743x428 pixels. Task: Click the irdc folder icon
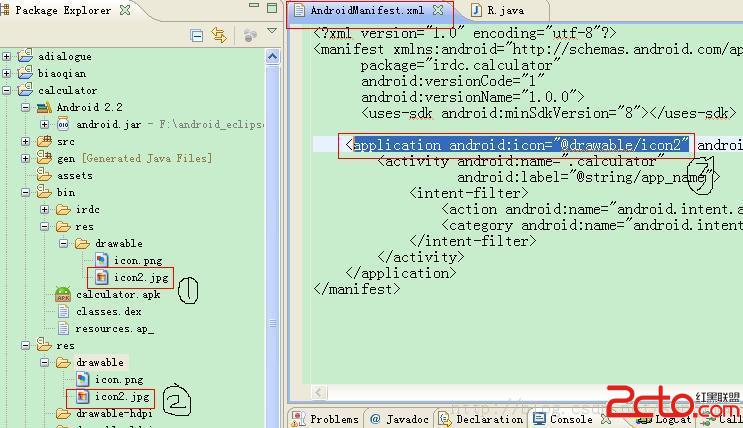(63, 209)
